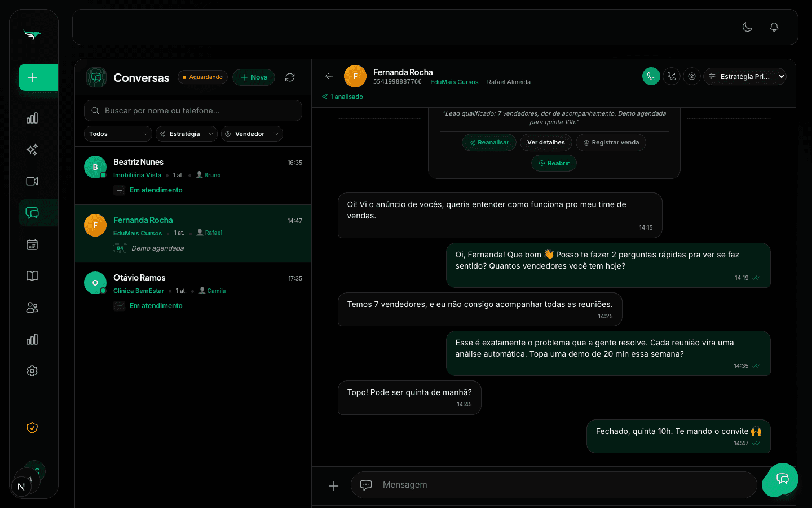Open the video meetings sidebar icon
This screenshot has width=812, height=508.
pos(32,181)
